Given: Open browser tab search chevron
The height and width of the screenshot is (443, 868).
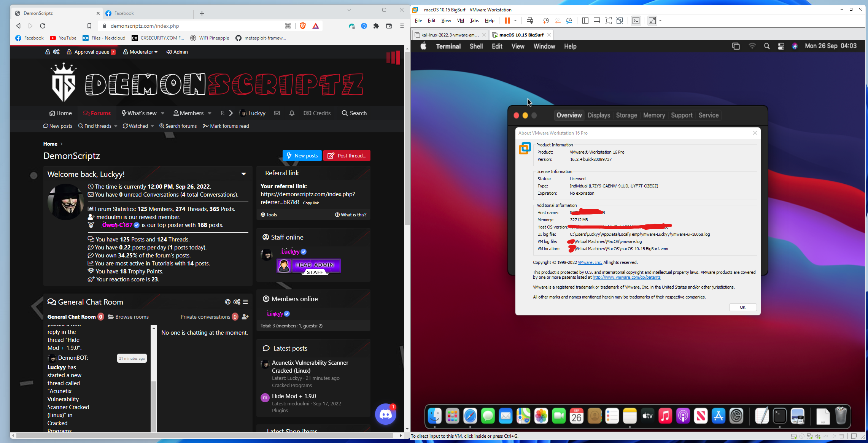Looking at the screenshot, I should [349, 10].
